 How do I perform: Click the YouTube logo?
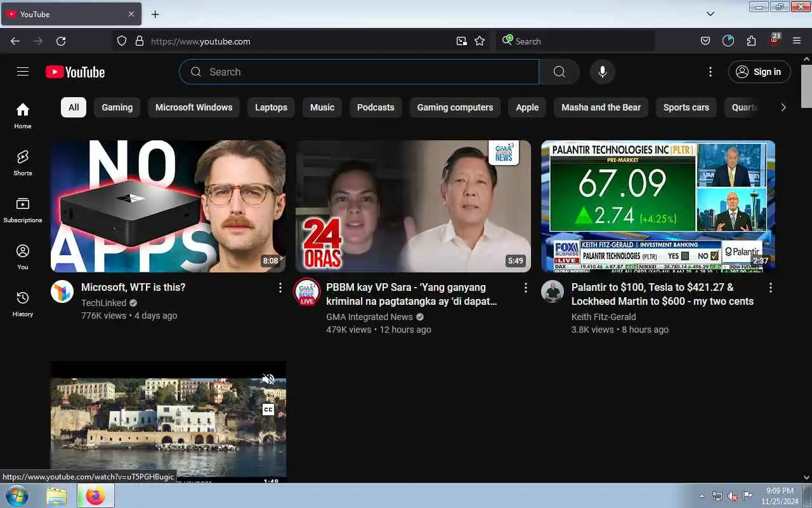(75, 72)
